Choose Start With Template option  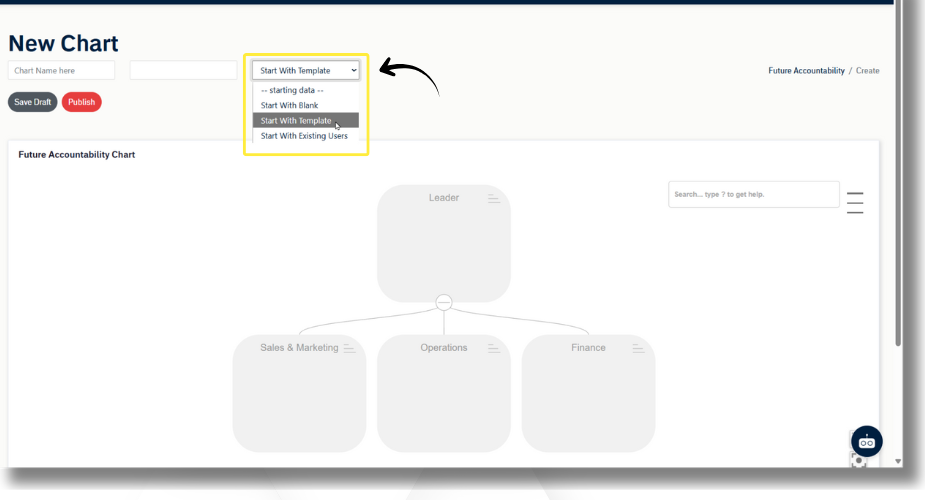(x=296, y=120)
